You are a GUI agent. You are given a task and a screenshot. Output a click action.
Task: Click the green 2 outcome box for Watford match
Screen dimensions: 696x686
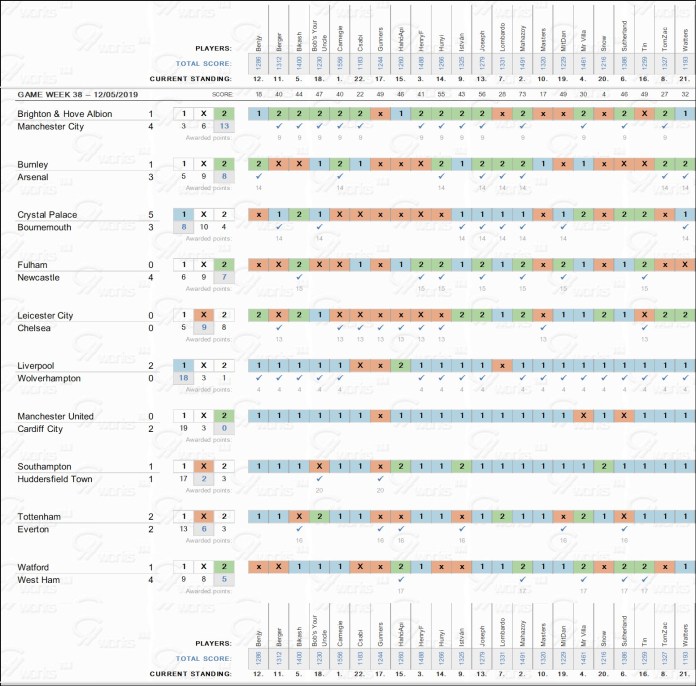point(225,567)
